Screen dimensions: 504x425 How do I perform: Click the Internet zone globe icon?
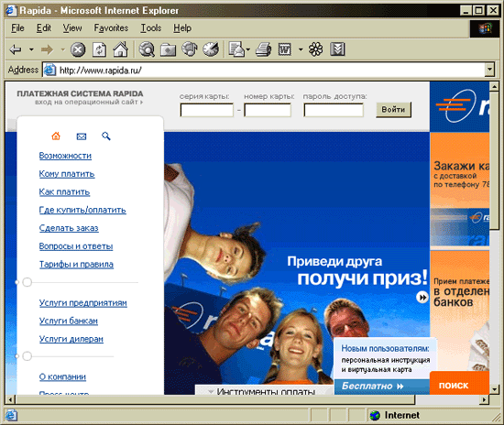click(x=375, y=415)
